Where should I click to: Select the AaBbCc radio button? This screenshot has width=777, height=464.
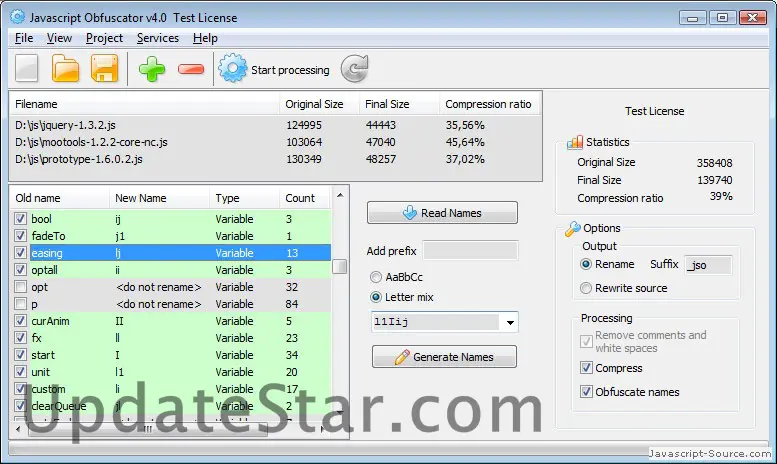pos(376,277)
